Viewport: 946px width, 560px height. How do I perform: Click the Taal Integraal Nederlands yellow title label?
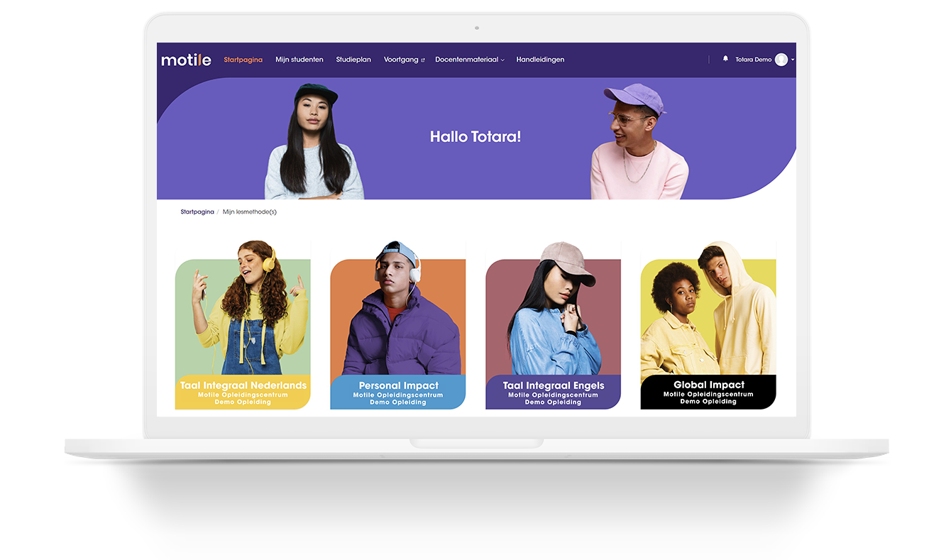[x=243, y=392]
